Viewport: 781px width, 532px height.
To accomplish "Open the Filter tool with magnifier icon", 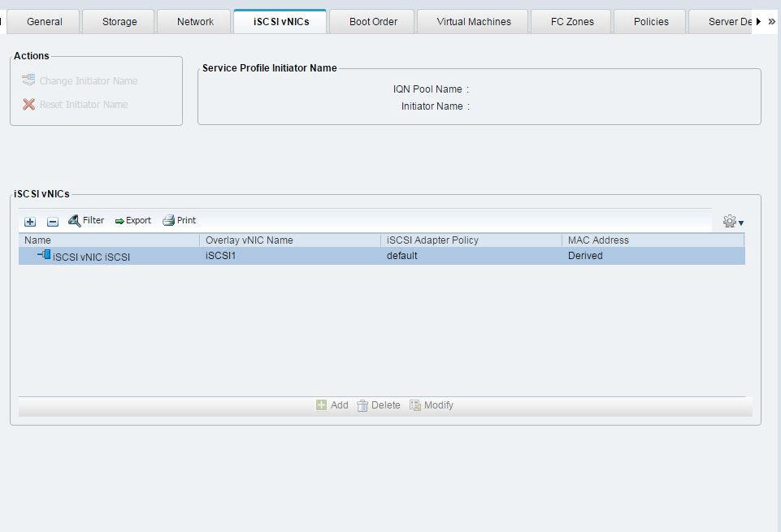I will [75, 220].
